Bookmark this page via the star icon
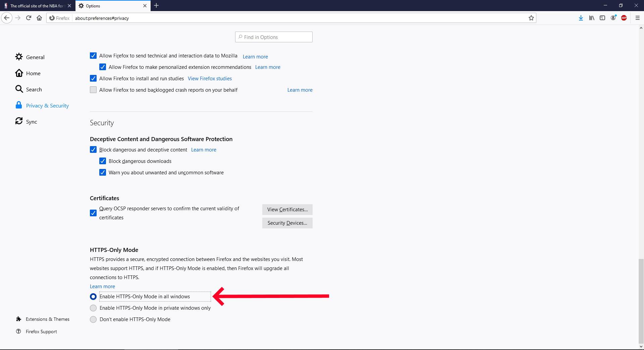This screenshot has width=644, height=350. (531, 18)
